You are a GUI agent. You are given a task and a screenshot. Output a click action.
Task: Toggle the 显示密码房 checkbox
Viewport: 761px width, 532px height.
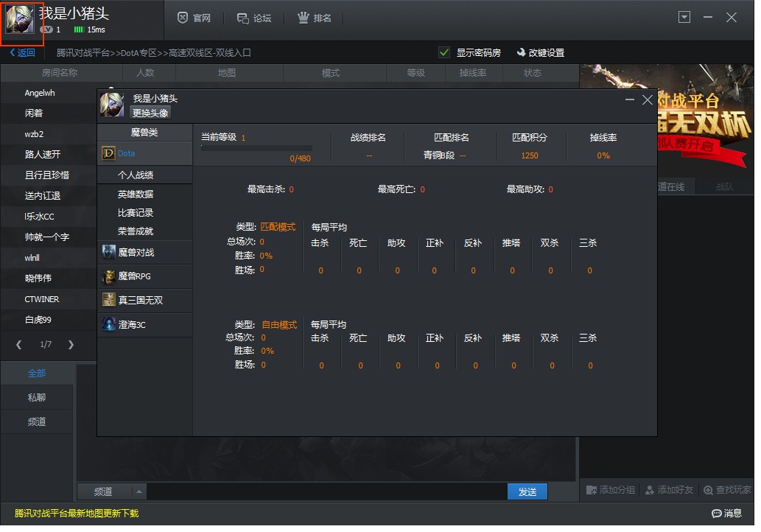pyautogui.click(x=443, y=52)
